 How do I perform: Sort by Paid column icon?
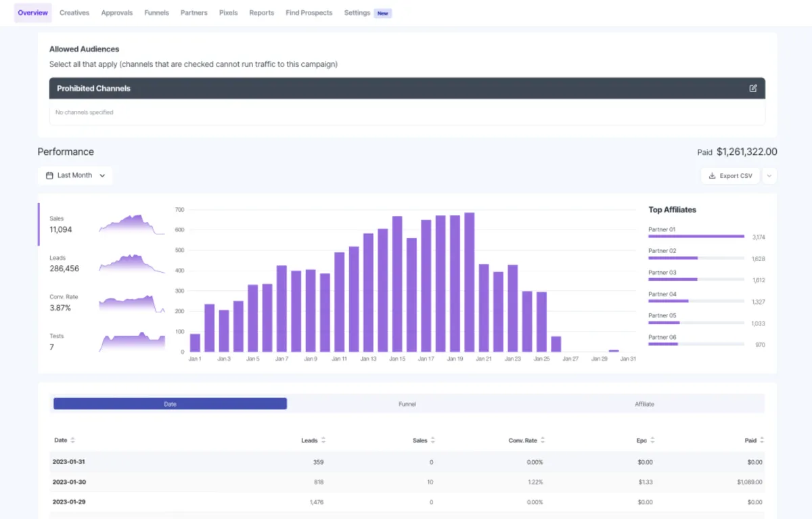(763, 440)
